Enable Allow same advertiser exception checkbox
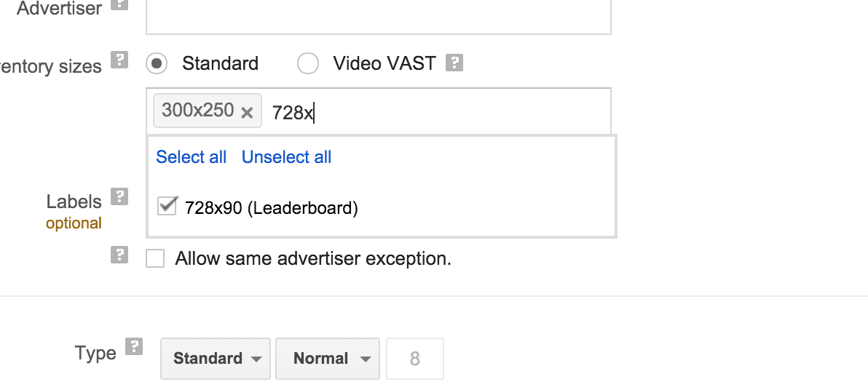Viewport: 868px width, 390px height. point(155,258)
